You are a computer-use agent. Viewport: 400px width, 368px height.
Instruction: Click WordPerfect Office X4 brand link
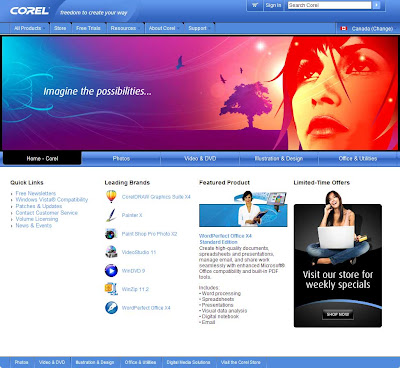pyautogui.click(x=146, y=308)
